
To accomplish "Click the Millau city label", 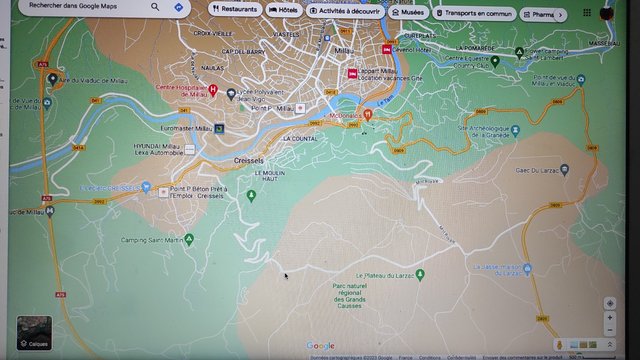I will pyautogui.click(x=344, y=51).
